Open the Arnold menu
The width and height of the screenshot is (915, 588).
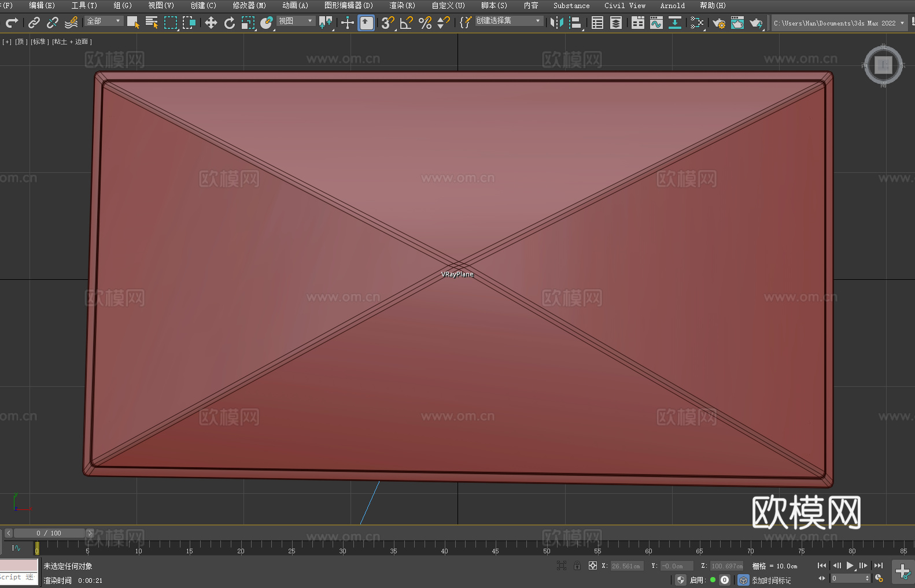pyautogui.click(x=672, y=5)
